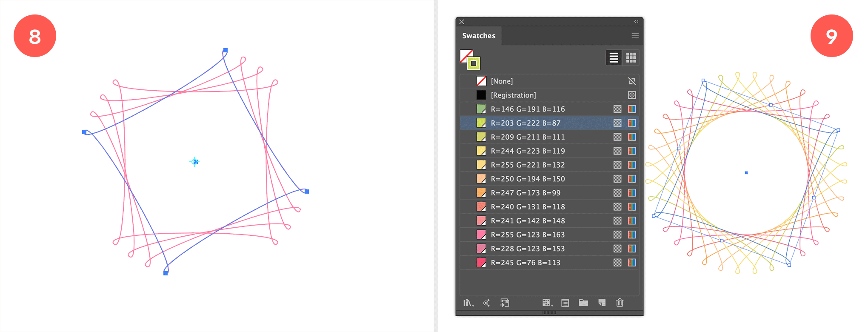The image size is (868, 332).
Task: Pick swatch R=209 G=211 B=111
Action: coord(549,137)
